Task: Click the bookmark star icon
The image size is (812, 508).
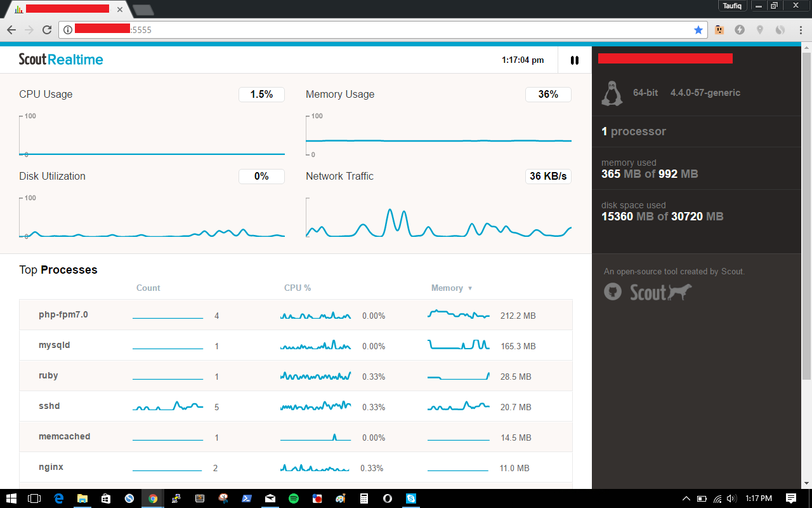Action: (698, 30)
